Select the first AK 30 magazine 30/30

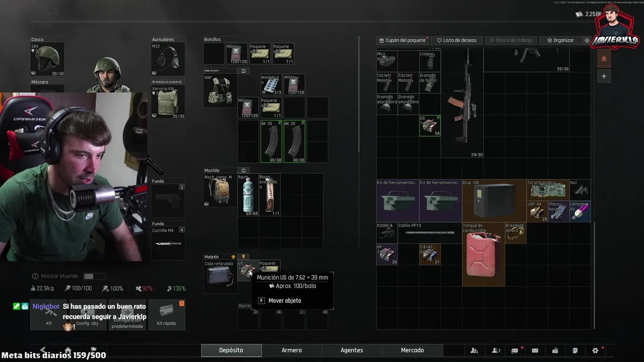coord(271,141)
